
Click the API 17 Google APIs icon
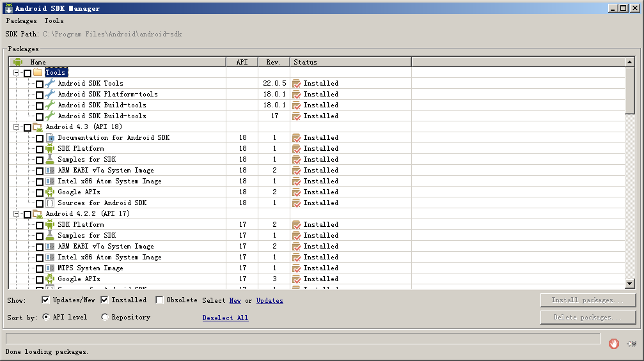(x=50, y=279)
